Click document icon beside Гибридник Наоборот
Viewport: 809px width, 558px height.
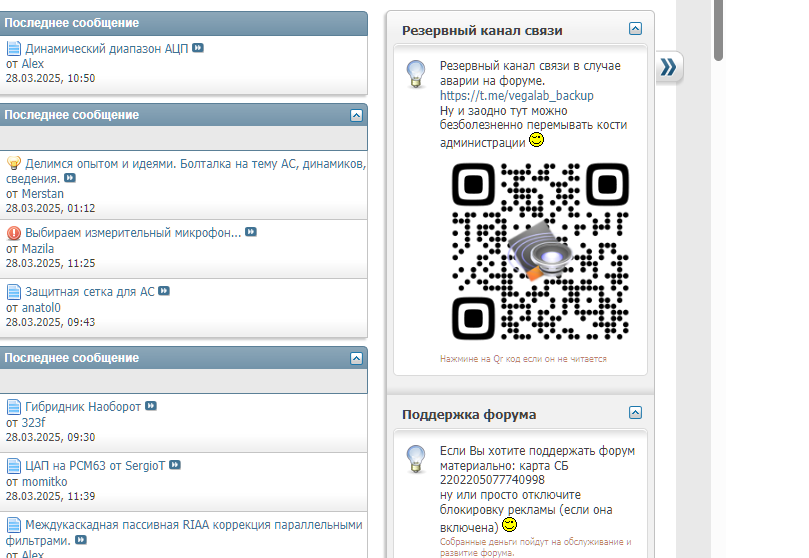14,407
